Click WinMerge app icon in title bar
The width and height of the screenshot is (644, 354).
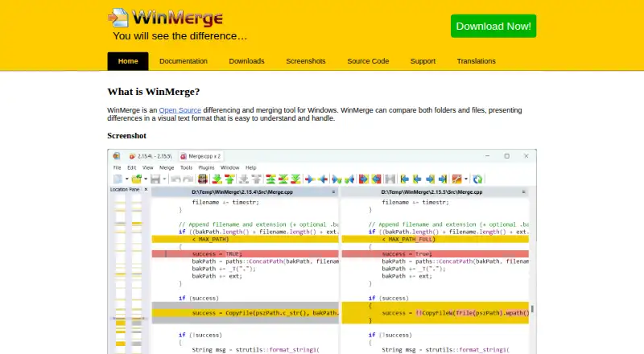pos(117,156)
